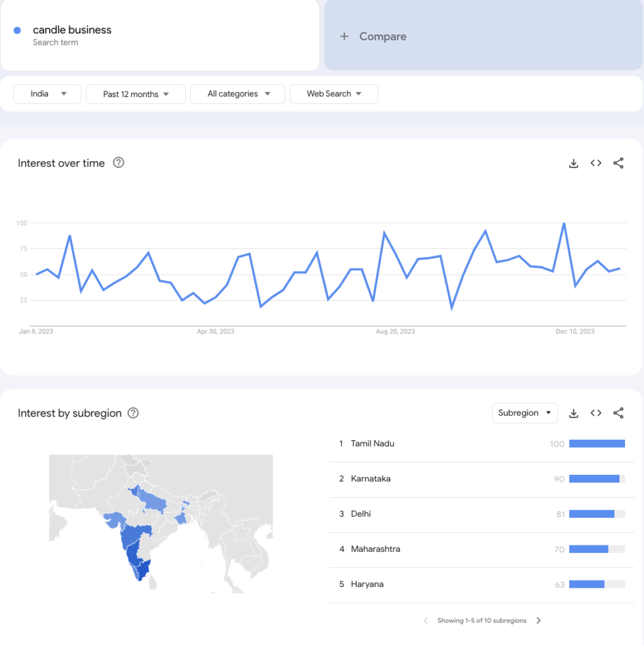Open the All categories dropdown
Viewport: 644px width, 645px height.
click(x=238, y=94)
